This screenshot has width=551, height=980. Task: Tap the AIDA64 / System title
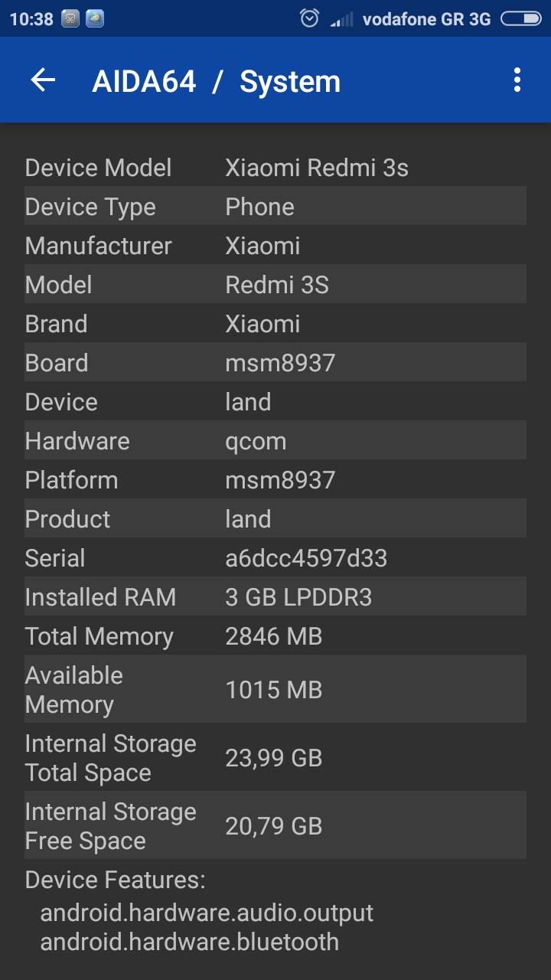click(216, 81)
